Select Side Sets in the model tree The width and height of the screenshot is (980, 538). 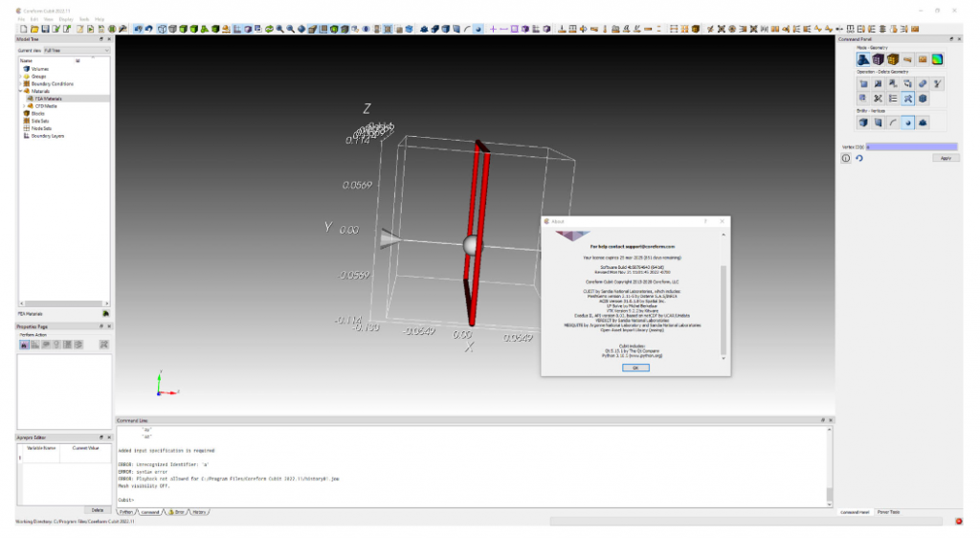pyautogui.click(x=40, y=122)
